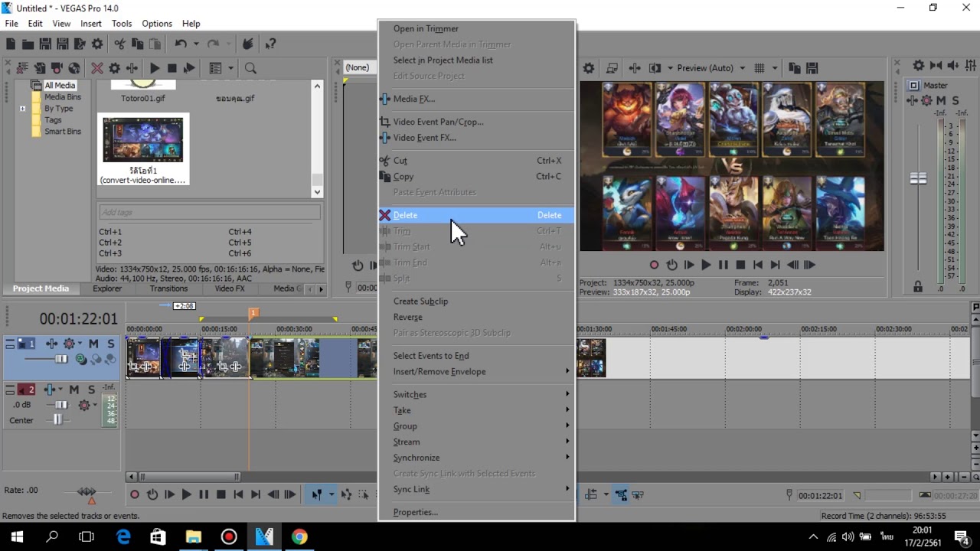This screenshot has width=980, height=551.
Task: Solo audio track 2
Action: tap(91, 390)
